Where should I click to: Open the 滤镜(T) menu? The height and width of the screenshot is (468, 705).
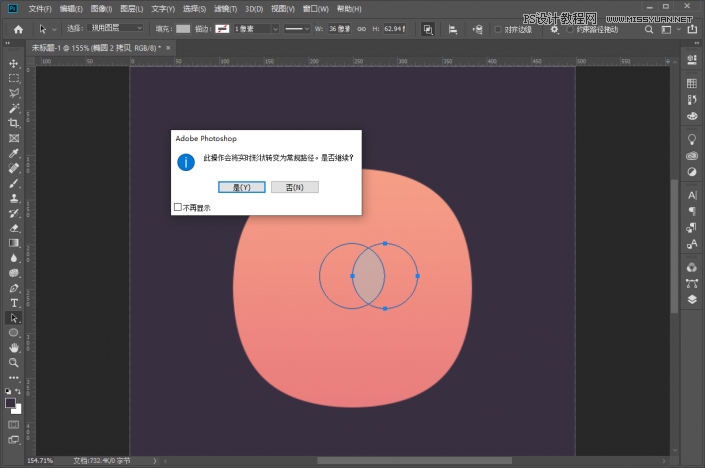point(227,8)
